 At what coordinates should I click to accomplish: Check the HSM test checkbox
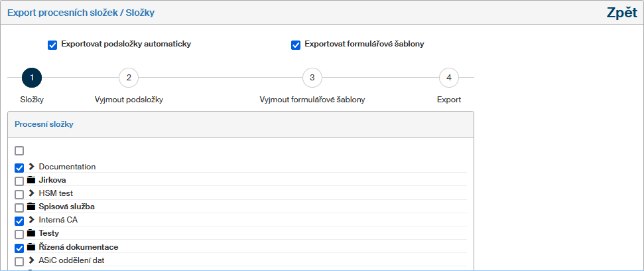tap(19, 193)
